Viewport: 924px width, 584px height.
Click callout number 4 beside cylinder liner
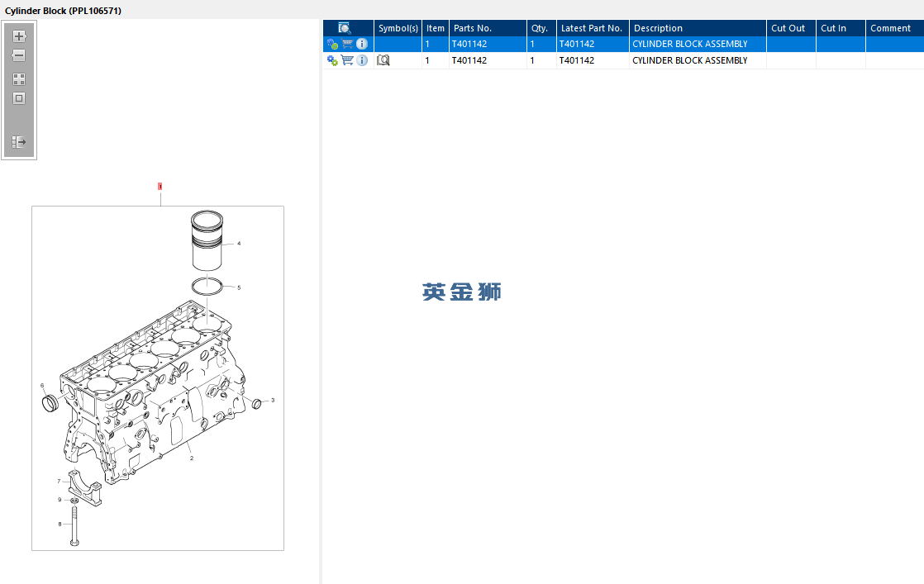click(x=239, y=243)
